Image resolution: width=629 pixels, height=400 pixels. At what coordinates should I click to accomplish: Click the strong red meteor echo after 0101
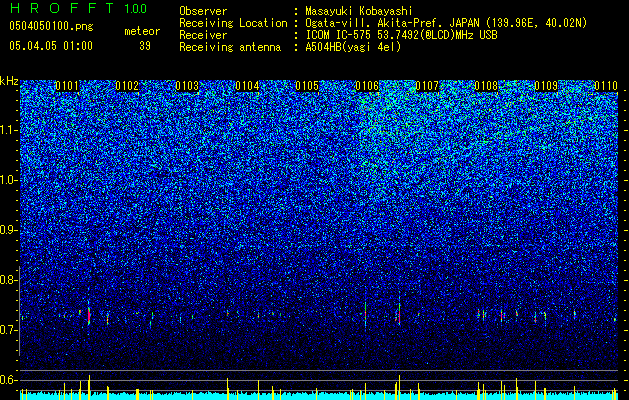coord(89,316)
